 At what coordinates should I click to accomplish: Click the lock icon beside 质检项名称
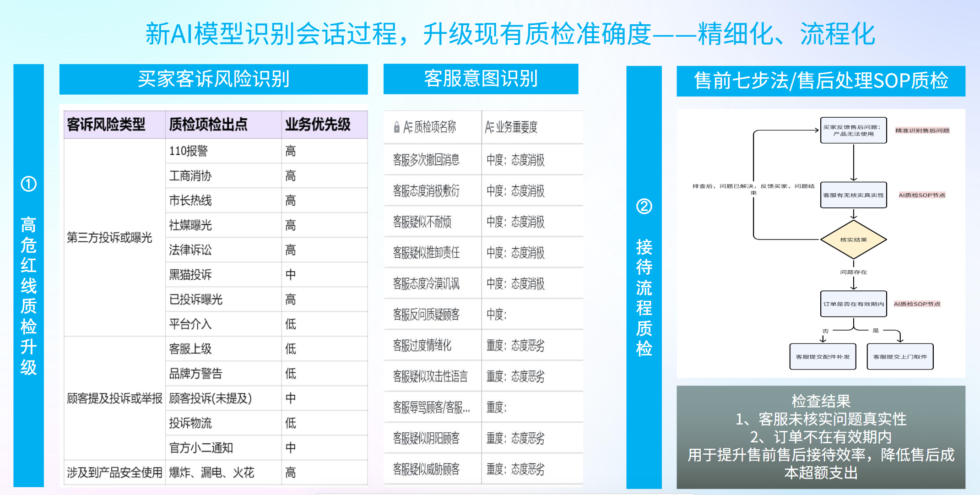[x=396, y=127]
